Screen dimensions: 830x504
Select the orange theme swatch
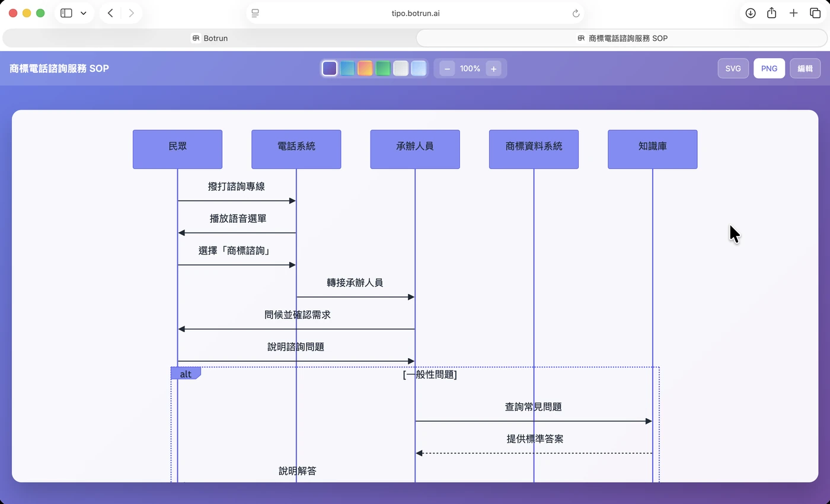coord(365,68)
